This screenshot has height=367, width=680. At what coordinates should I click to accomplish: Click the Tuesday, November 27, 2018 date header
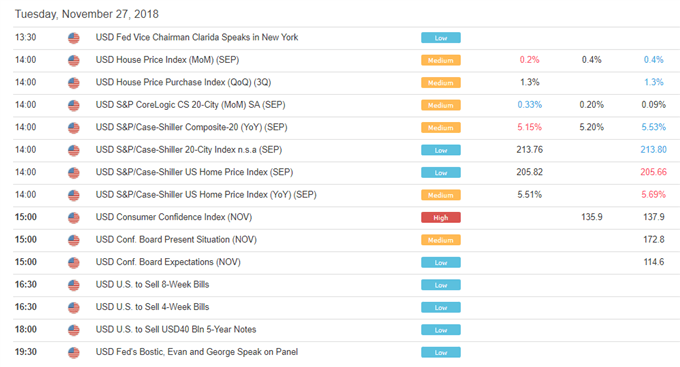click(x=87, y=14)
